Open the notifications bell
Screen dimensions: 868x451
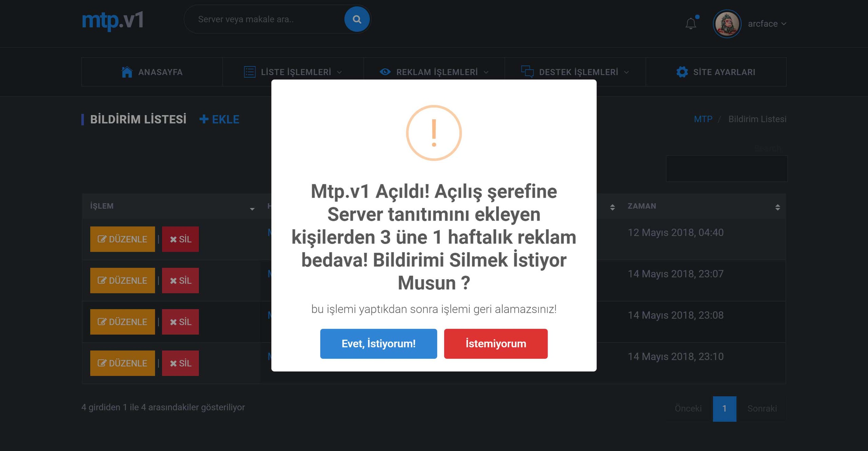tap(691, 24)
